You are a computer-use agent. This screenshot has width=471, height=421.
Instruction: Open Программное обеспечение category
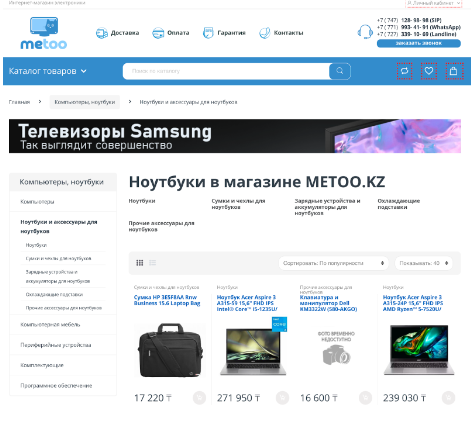(x=56, y=386)
